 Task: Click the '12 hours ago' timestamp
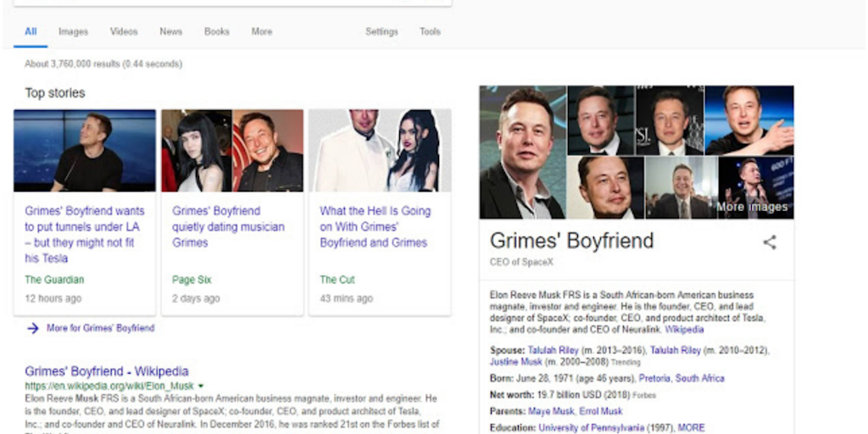click(x=53, y=299)
